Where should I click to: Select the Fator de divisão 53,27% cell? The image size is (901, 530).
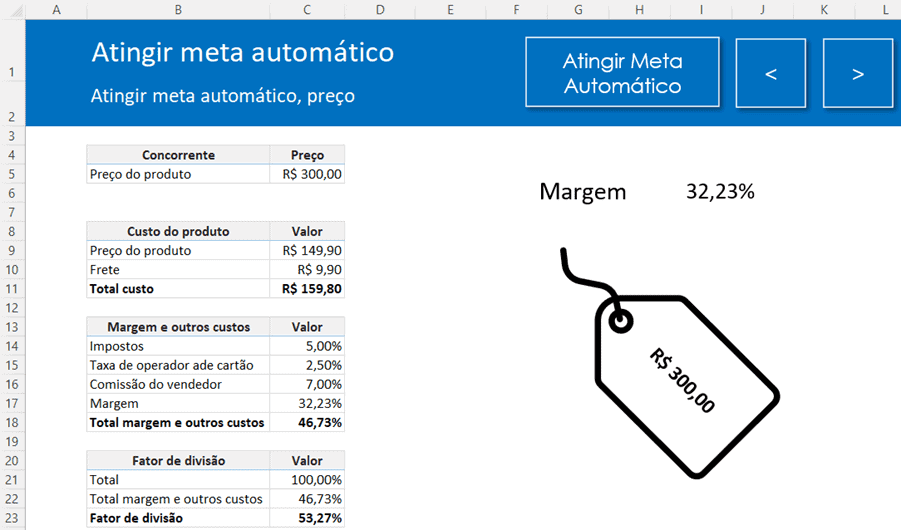click(x=307, y=518)
